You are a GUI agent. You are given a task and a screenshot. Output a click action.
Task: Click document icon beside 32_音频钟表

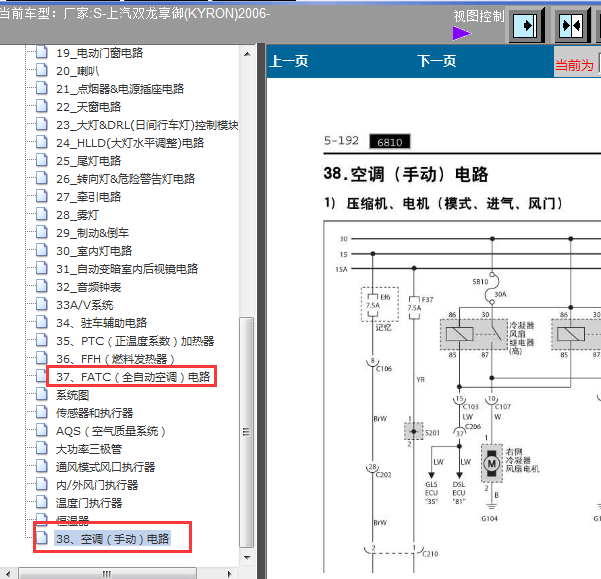tap(41, 286)
